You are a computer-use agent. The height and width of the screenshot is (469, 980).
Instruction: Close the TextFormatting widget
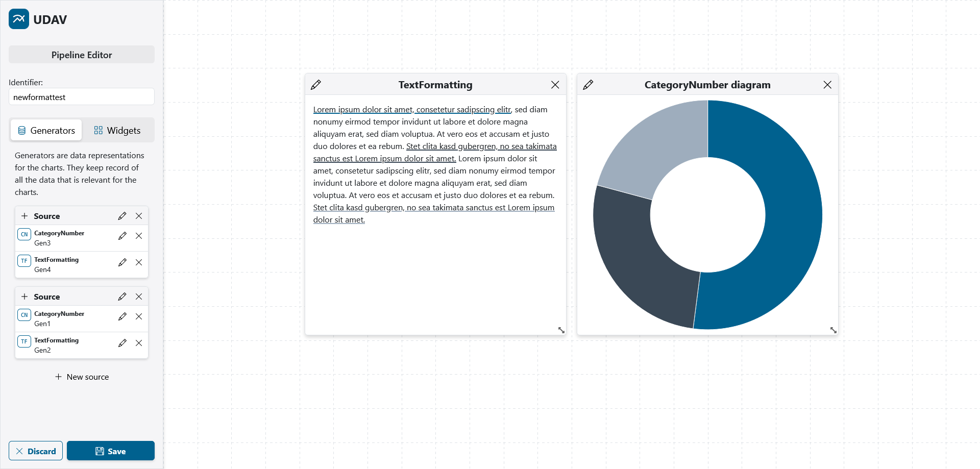tap(555, 85)
